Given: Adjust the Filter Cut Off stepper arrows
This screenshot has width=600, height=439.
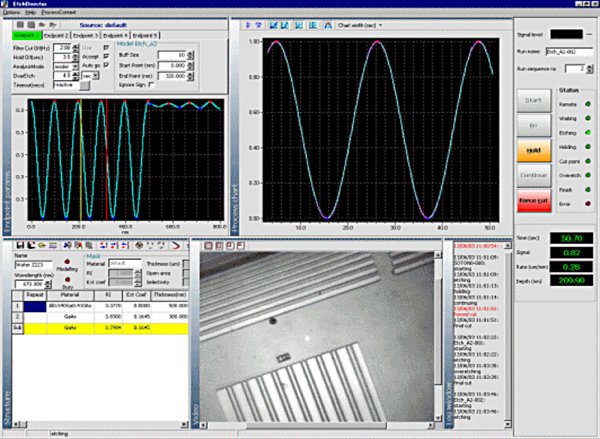Looking at the screenshot, I should coord(75,48).
